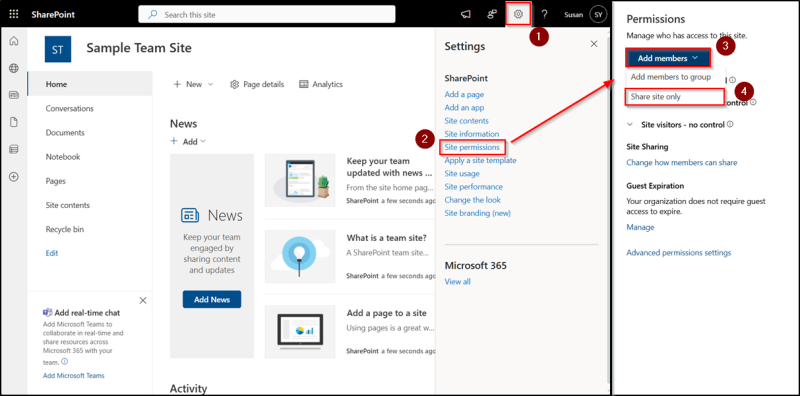Open Site usage link
Viewport: 800px width, 396px height.
[x=462, y=174]
